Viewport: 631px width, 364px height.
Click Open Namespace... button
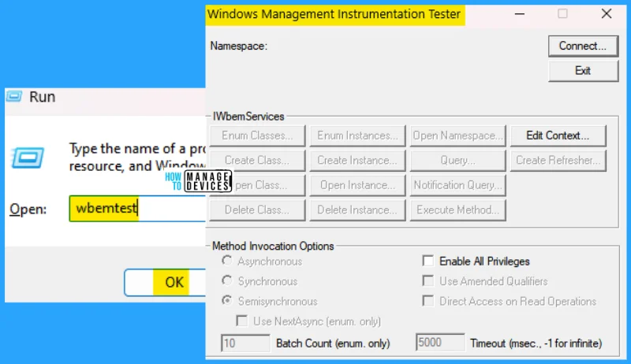click(x=457, y=136)
